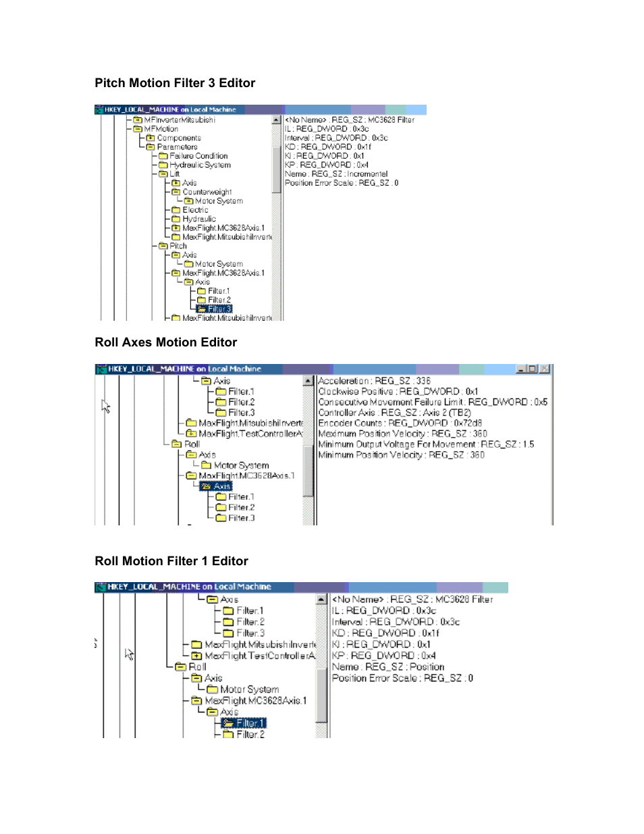644x834 pixels.
Task: Select the Hydraulic folder icon under Lift
Action: click(176, 219)
